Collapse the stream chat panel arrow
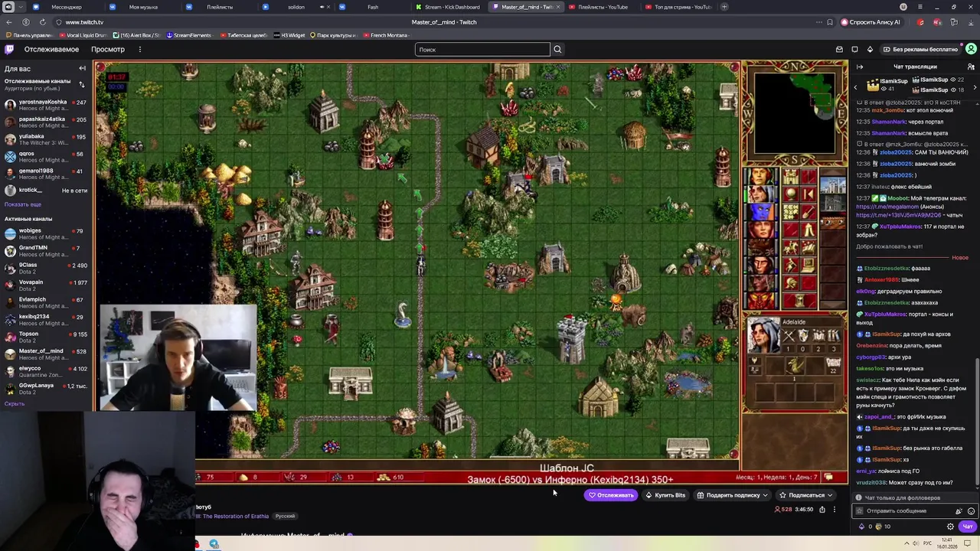980x551 pixels. click(x=860, y=67)
